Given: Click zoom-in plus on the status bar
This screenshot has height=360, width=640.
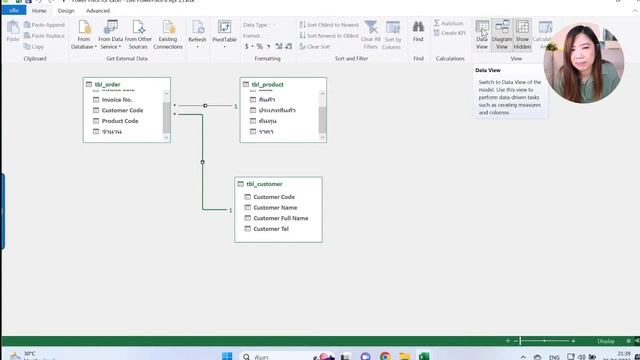Looking at the screenshot, I should point(573,340).
